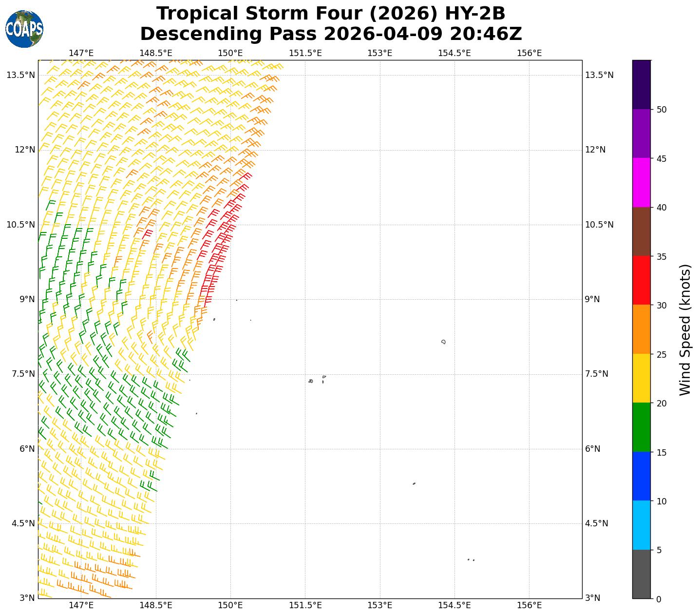Click the orange 25–30 knots colorbar segment
Screen dimensions: 699x616
(641, 329)
